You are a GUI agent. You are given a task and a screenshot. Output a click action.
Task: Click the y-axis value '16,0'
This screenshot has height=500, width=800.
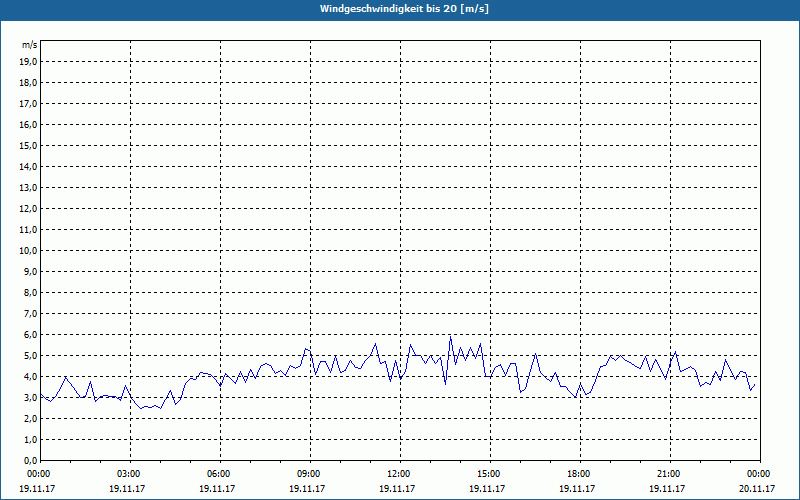[x=28, y=124]
